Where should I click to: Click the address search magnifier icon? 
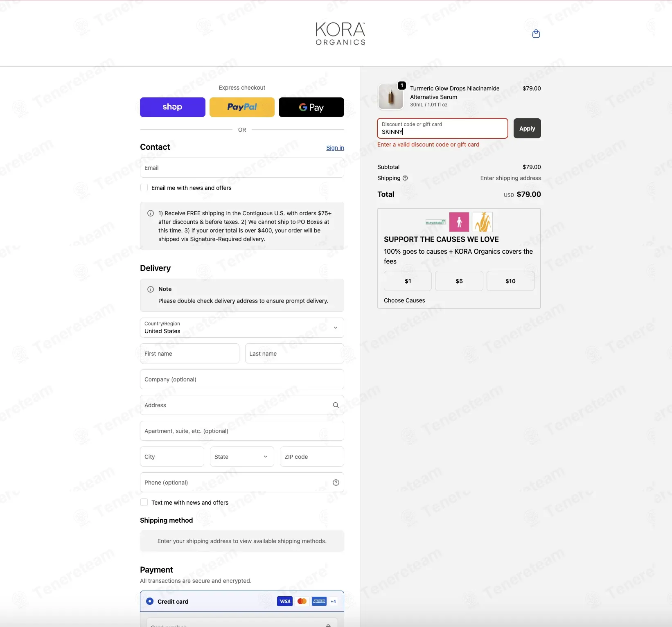(336, 405)
